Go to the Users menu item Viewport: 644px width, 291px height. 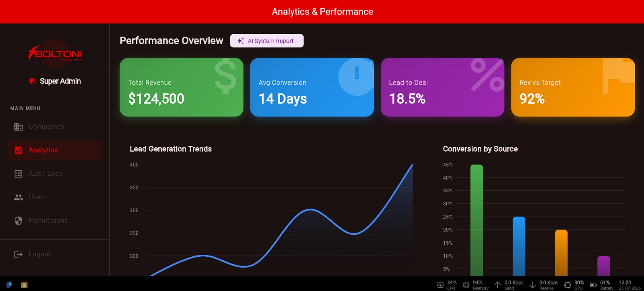coord(55,197)
